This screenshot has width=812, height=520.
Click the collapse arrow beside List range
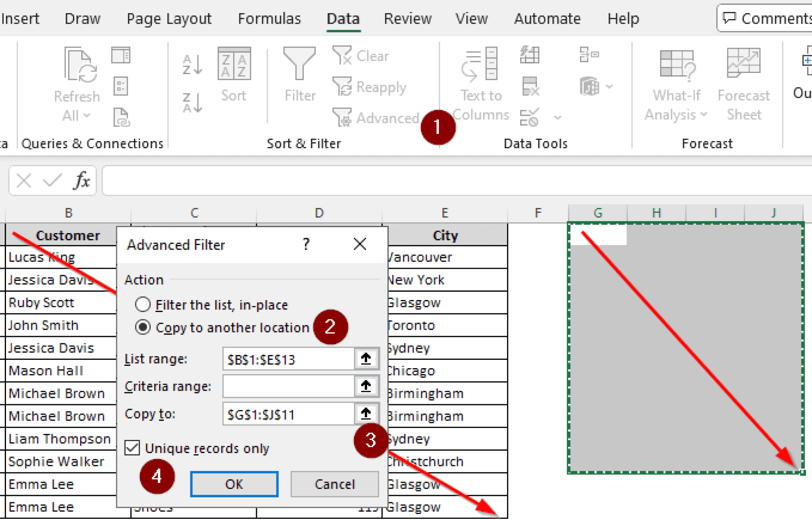pos(366,359)
